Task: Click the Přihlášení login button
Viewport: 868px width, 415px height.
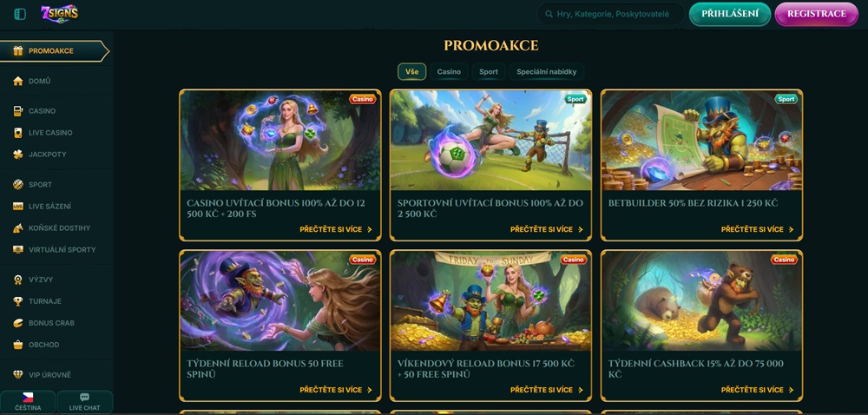Action: pyautogui.click(x=730, y=15)
